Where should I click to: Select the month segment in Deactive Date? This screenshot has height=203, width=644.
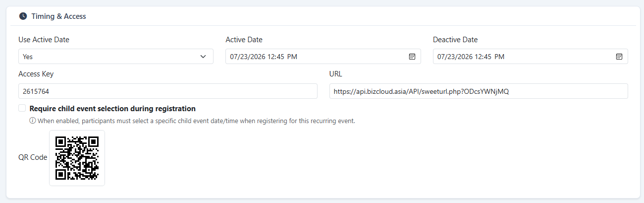click(x=441, y=57)
